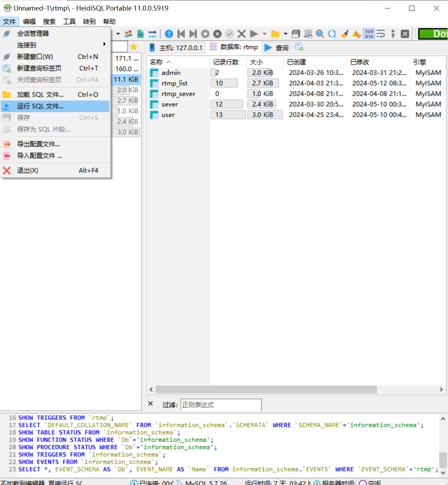Click right arrow of horizontal scrollbar

441,390
